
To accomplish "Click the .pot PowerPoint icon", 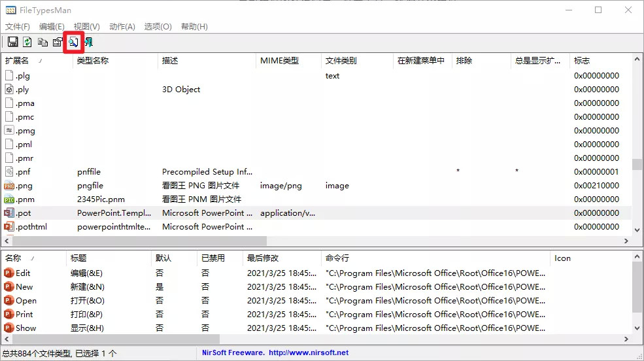I will (x=9, y=213).
